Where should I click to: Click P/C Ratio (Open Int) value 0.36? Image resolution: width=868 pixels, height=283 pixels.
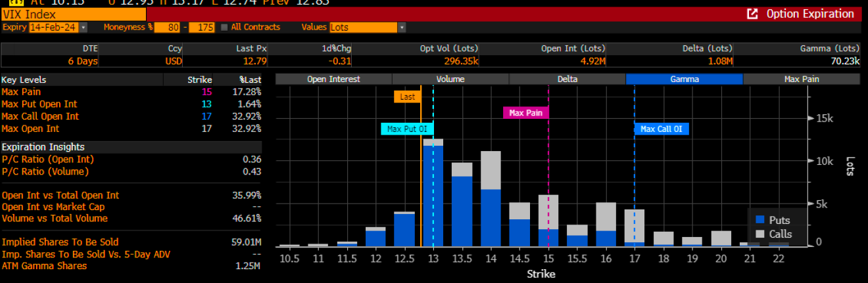[253, 160]
